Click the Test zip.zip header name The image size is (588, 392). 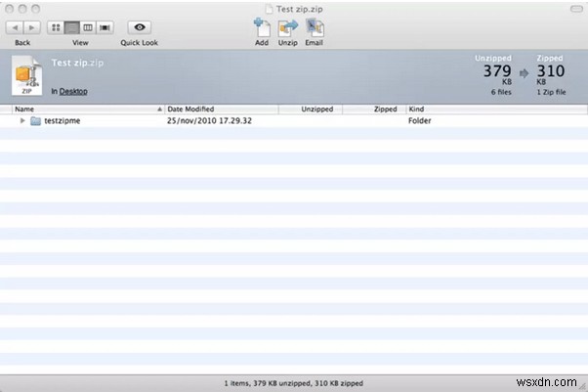point(77,63)
